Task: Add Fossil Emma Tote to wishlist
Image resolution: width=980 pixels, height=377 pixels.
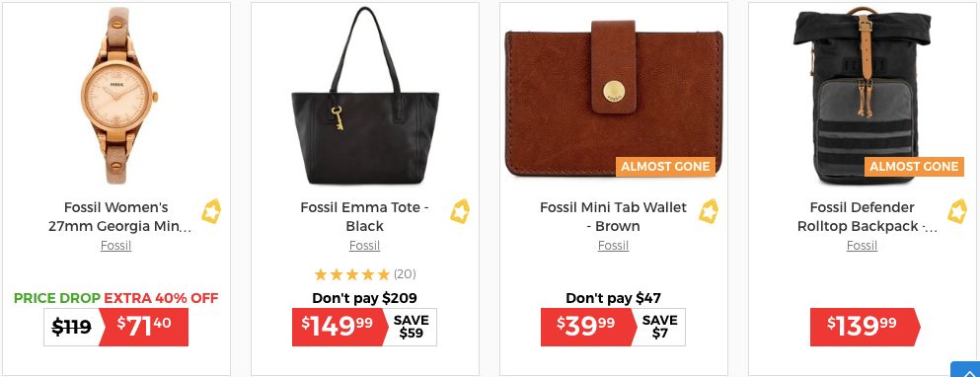Action: 460,211
